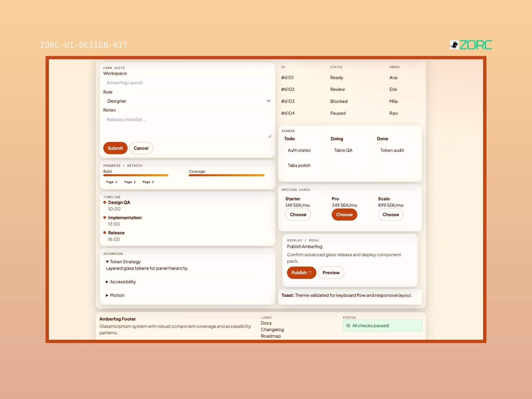
Task: Click the Coverage progress bar
Action: point(226,175)
